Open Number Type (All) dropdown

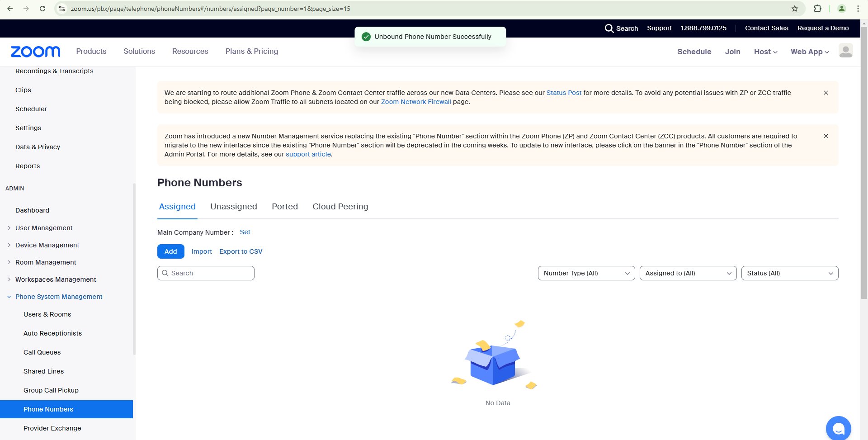[586, 273]
